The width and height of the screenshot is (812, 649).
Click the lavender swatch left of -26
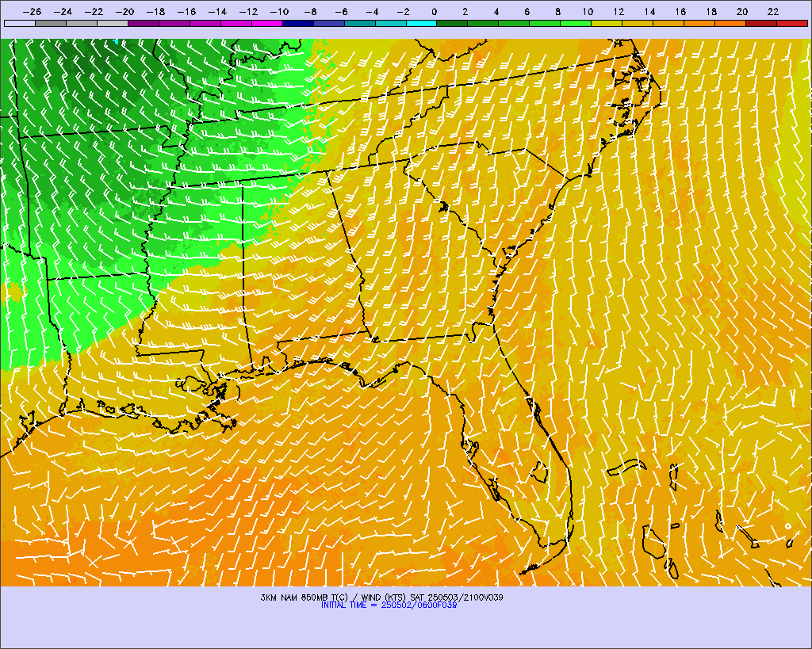pos(20,23)
